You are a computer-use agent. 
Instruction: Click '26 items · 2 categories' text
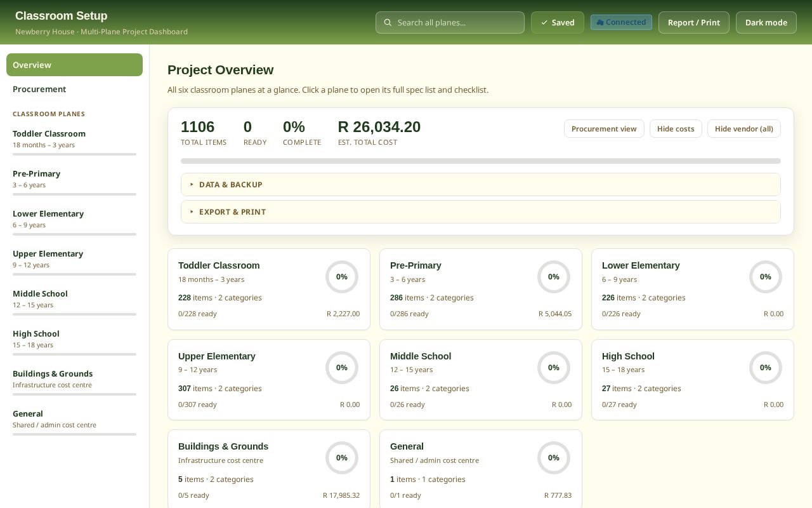tap(429, 389)
